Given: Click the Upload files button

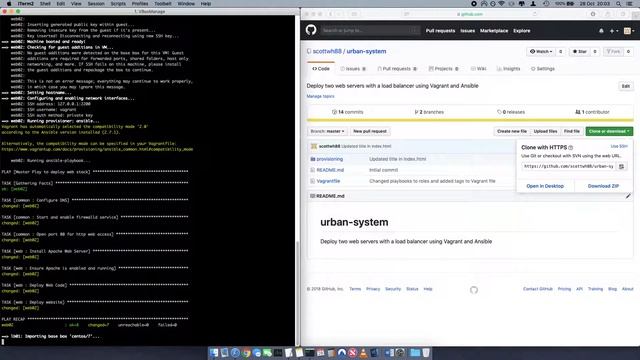Looking at the screenshot, I should [x=545, y=131].
